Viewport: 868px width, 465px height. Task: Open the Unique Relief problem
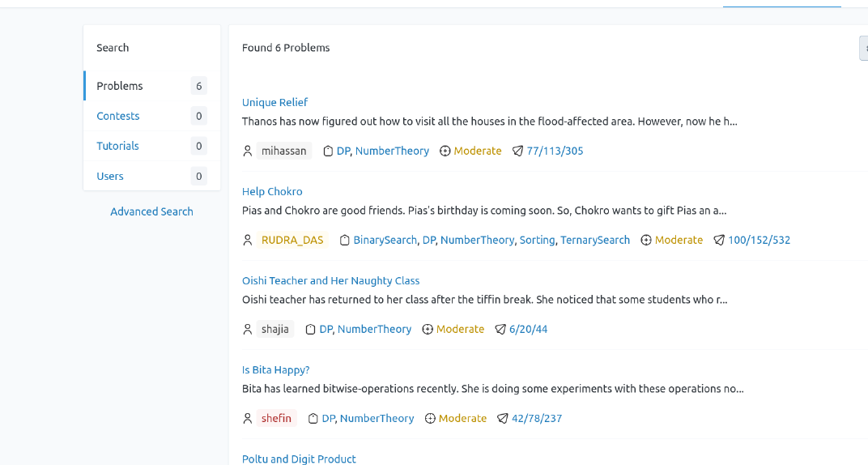coord(274,102)
